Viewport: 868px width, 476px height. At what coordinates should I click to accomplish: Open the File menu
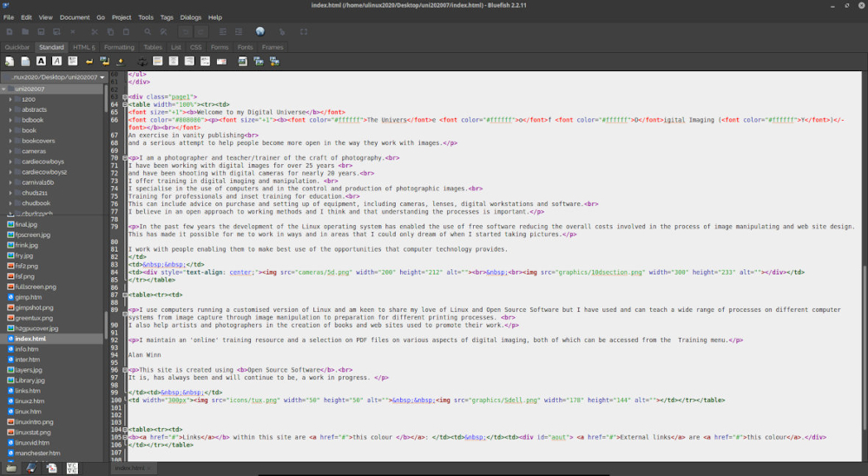9,17
